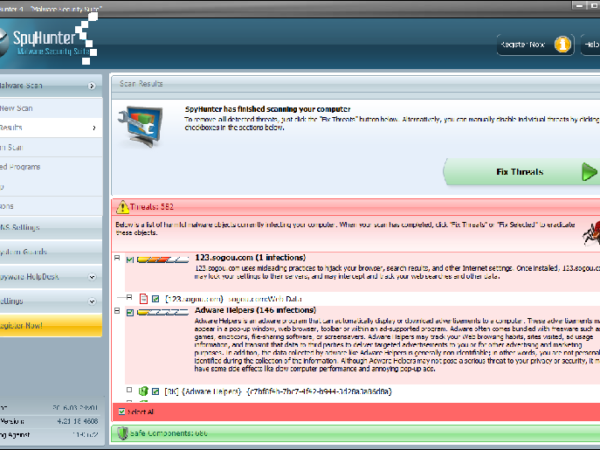Screen dimensions: 600x450
Task: Minimize the SpyHunter window
Action: click(x=580, y=5)
